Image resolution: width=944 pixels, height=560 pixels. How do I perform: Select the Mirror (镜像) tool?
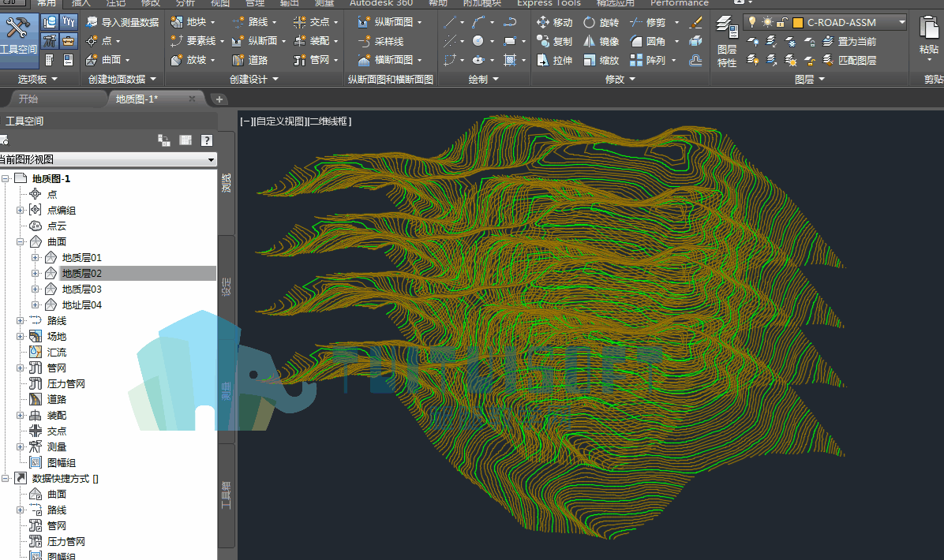tap(601, 41)
